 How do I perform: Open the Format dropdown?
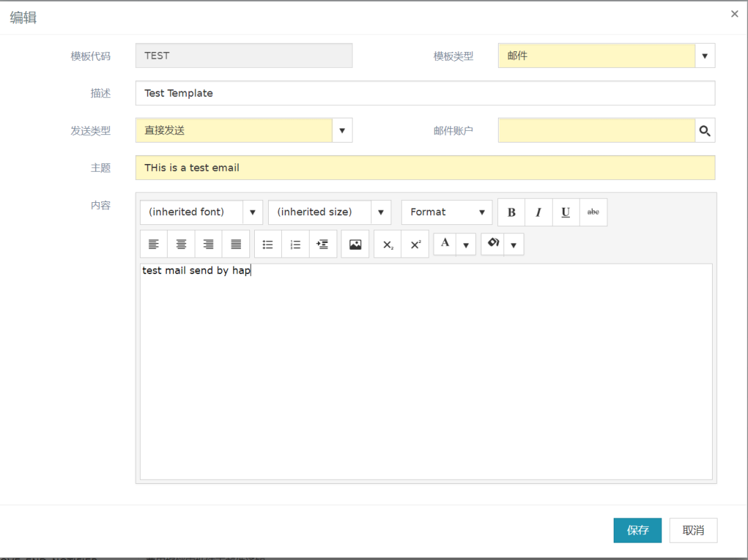tap(447, 212)
